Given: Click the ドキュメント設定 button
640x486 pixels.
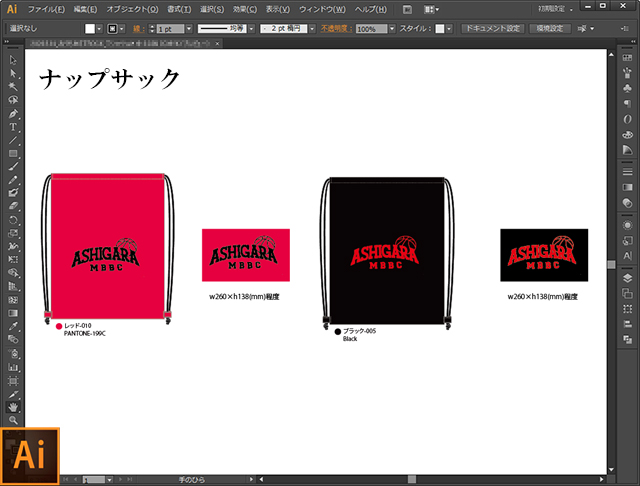Looking at the screenshot, I should coord(493,29).
